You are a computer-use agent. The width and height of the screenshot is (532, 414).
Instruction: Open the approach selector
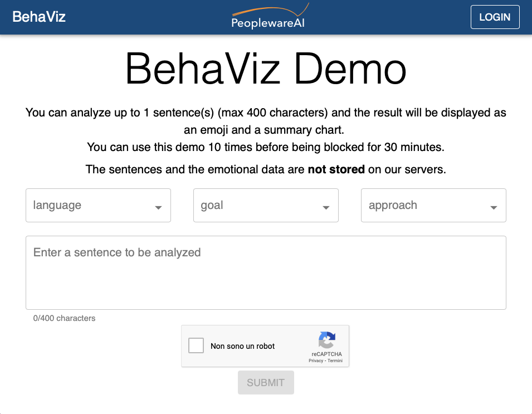[x=433, y=206]
